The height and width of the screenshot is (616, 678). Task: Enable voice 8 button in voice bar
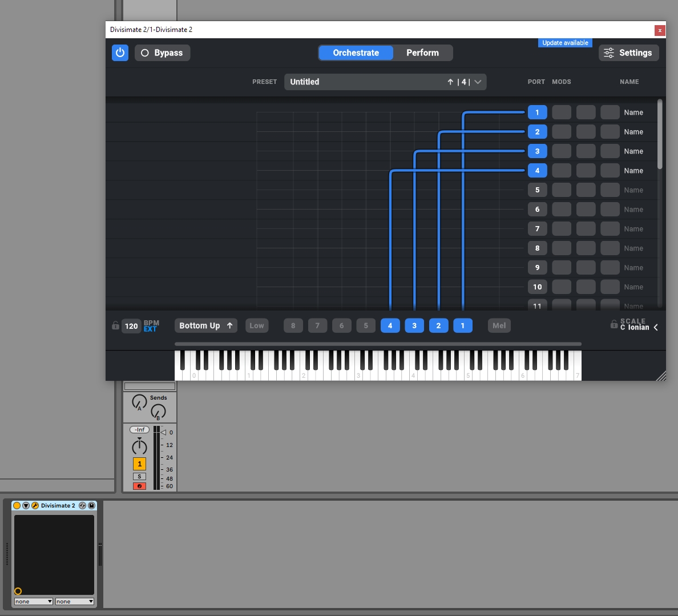click(293, 326)
